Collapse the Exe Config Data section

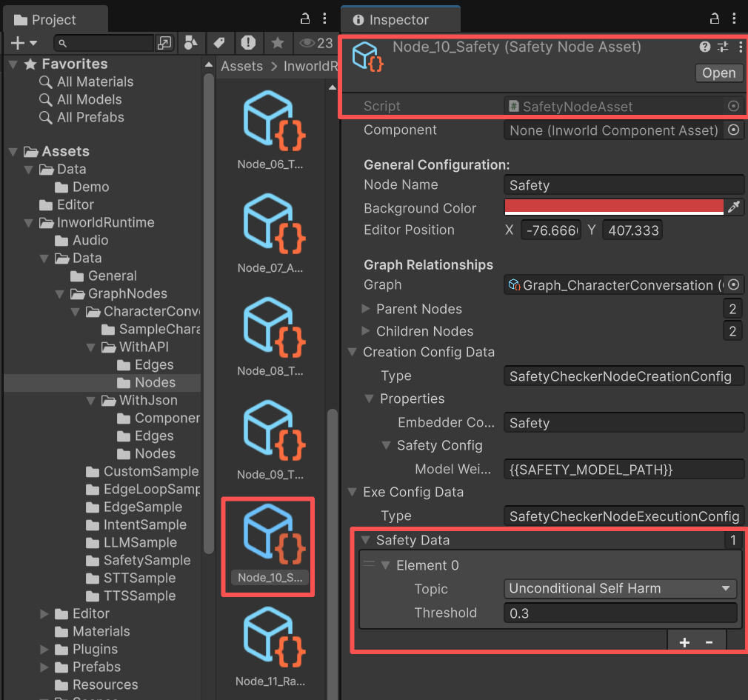(x=353, y=492)
